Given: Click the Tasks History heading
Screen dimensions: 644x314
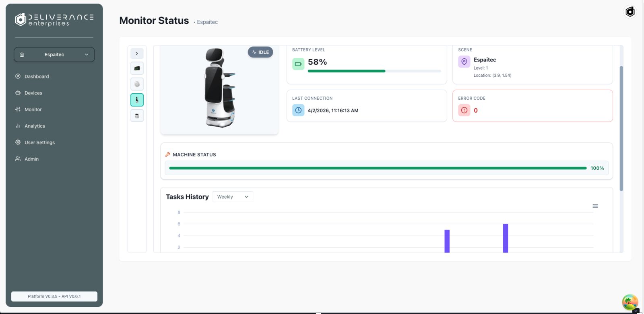Looking at the screenshot, I should [x=187, y=197].
